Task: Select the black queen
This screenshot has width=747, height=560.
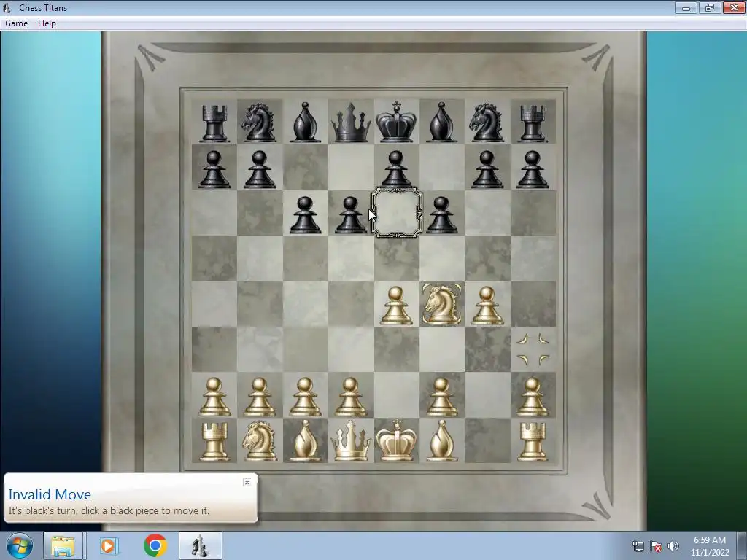Action: point(351,122)
